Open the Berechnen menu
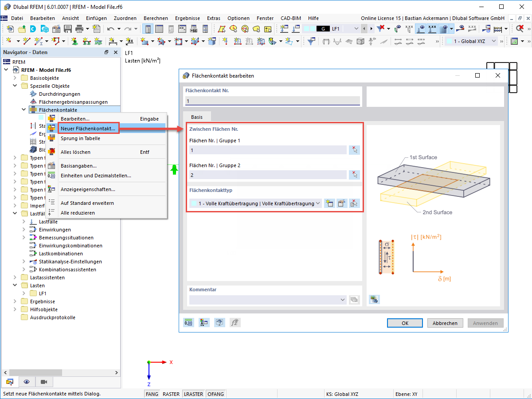The image size is (532, 399). [x=156, y=18]
